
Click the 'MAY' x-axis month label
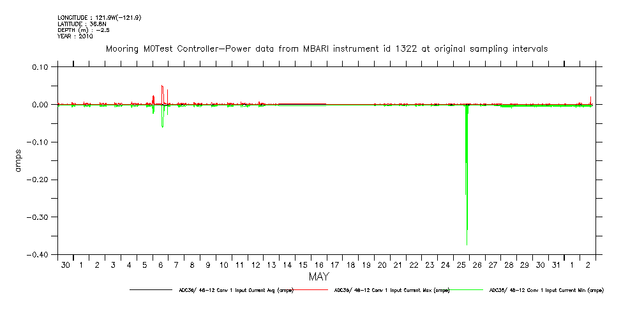[x=319, y=277]
